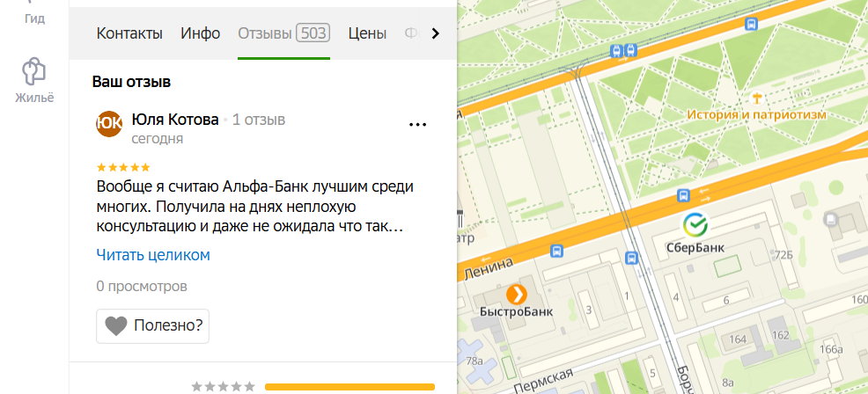Click the СберБанк marker on map
868x394 pixels.
click(695, 225)
